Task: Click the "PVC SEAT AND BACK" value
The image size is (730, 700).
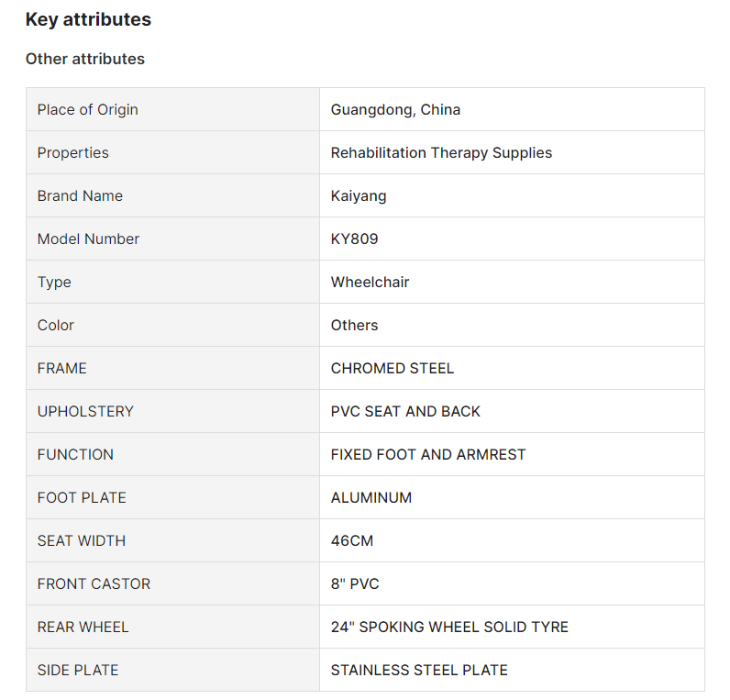Action: pyautogui.click(x=405, y=411)
